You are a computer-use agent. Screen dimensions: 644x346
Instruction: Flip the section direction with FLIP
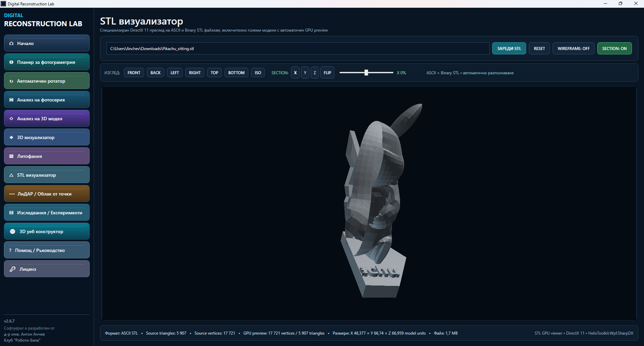point(328,73)
